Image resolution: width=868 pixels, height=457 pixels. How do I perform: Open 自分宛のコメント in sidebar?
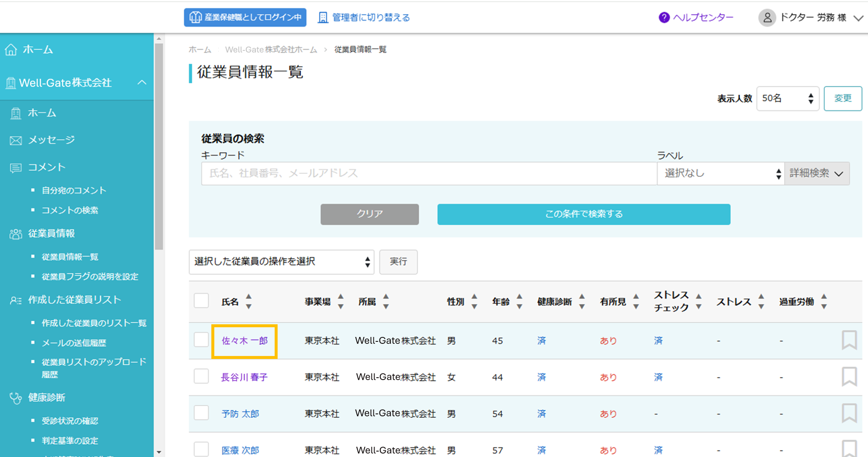[x=74, y=191]
